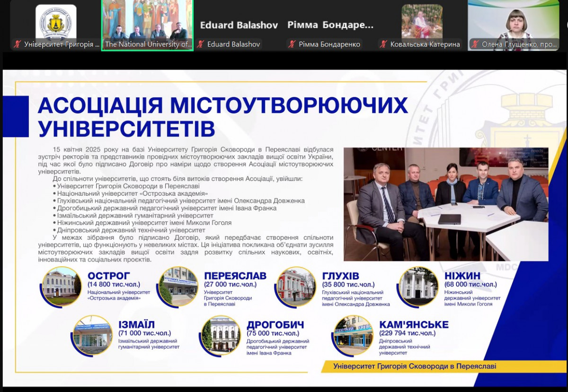Viewport: 568px width, 392px height.
Task: Click the paragraph starting 'У межах зібрання'
Action: point(186,249)
